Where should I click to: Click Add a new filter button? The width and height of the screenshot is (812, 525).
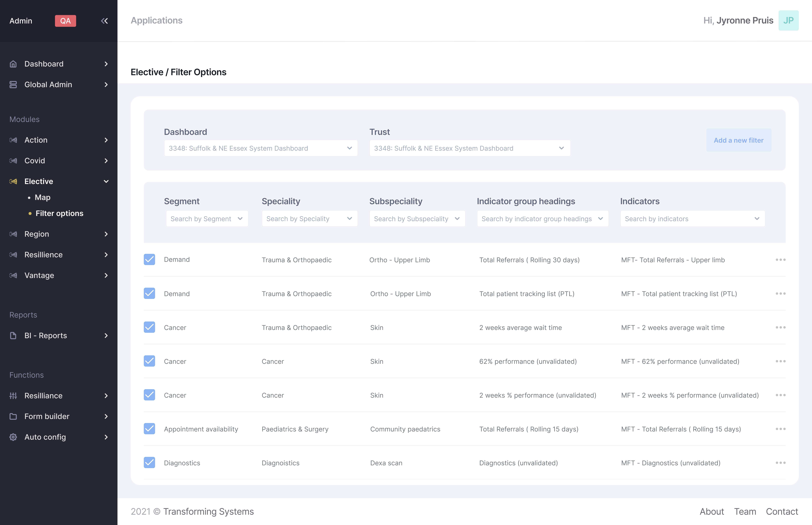coord(738,140)
